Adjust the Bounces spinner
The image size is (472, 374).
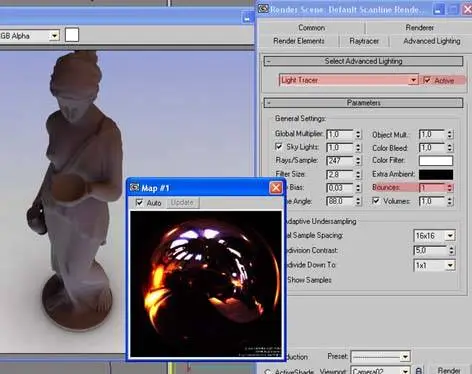point(450,188)
